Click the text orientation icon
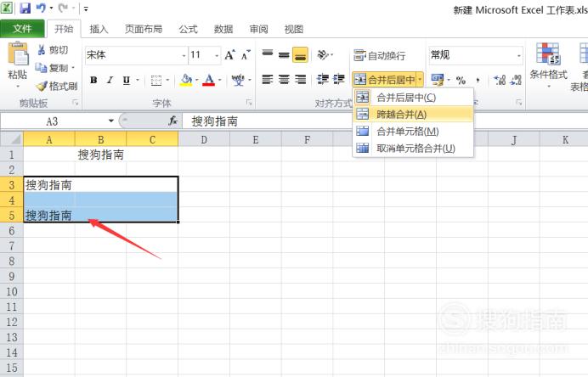Image resolution: width=588 pixels, height=377 pixels. pyautogui.click(x=323, y=54)
